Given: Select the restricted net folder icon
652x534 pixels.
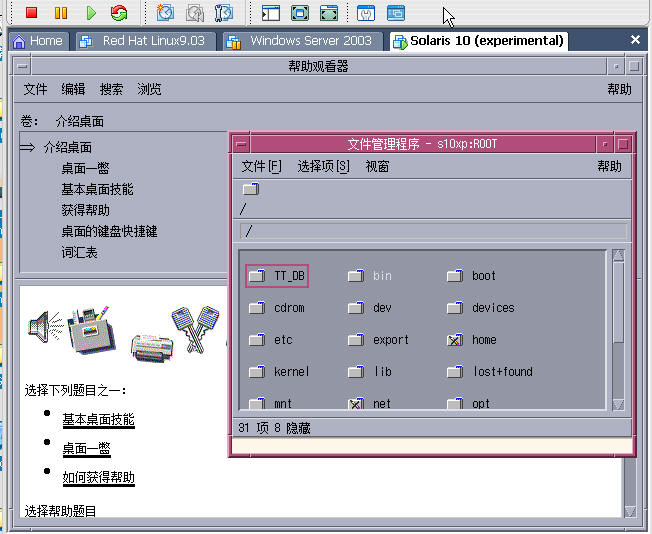Looking at the screenshot, I should [x=356, y=403].
